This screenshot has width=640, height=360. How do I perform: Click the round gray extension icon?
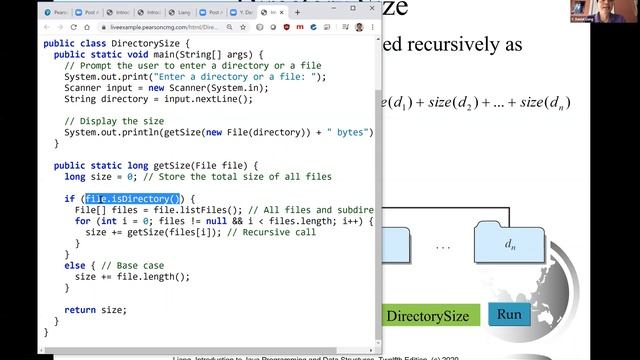point(273,27)
